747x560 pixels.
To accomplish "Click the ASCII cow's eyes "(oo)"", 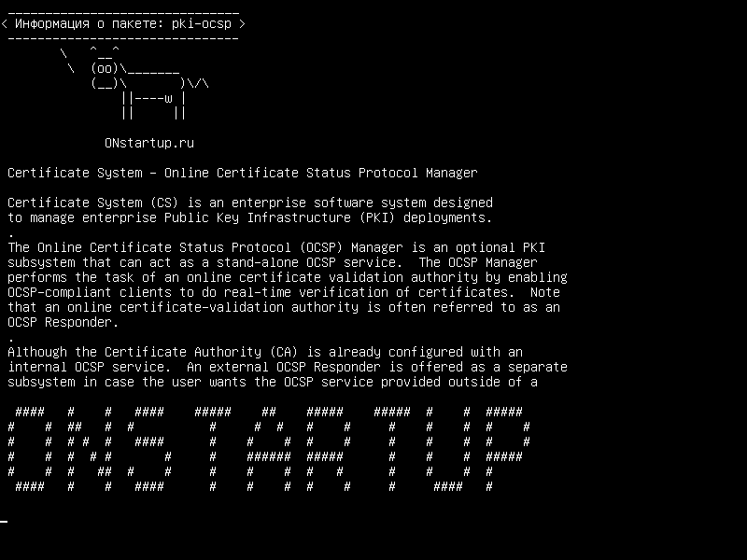I will click(105, 68).
